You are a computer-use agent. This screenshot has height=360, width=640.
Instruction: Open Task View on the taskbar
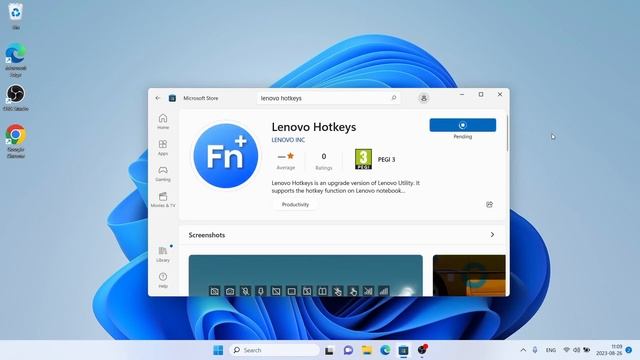click(x=329, y=350)
